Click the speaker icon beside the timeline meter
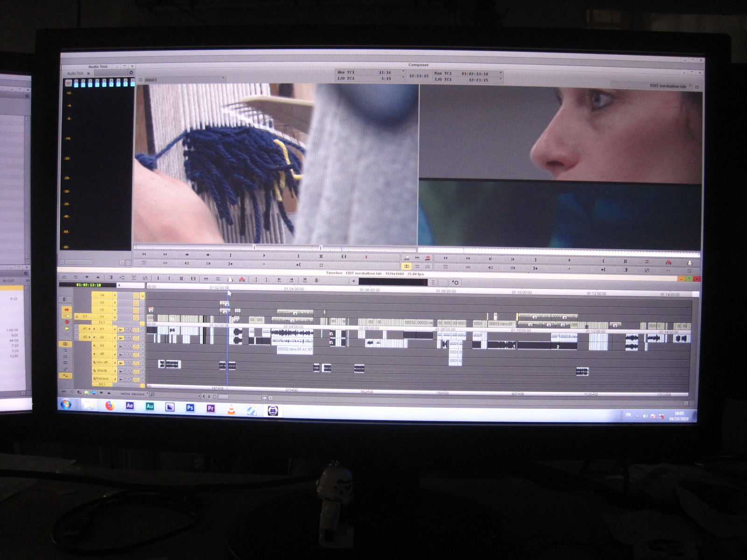Screen dimensions: 747x560 point(354,281)
